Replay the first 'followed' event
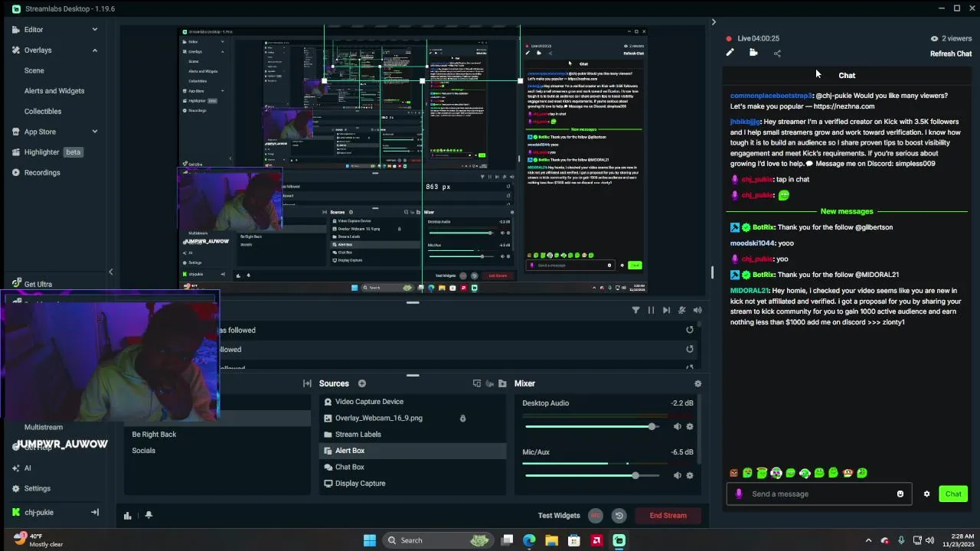The width and height of the screenshot is (980, 551). point(690,330)
